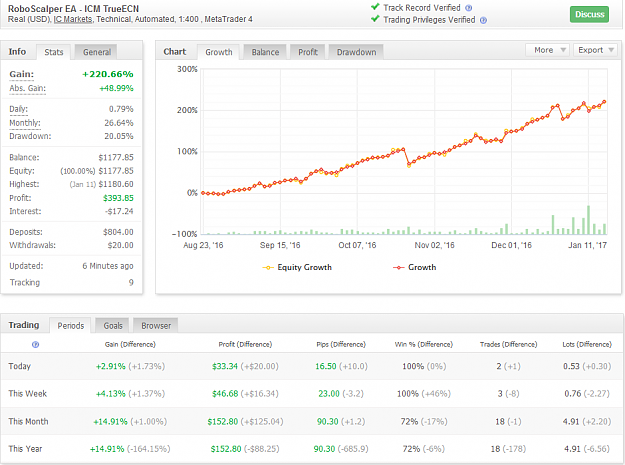Click Today's gain +2.91%
The height and width of the screenshot is (465, 625).
(x=110, y=366)
